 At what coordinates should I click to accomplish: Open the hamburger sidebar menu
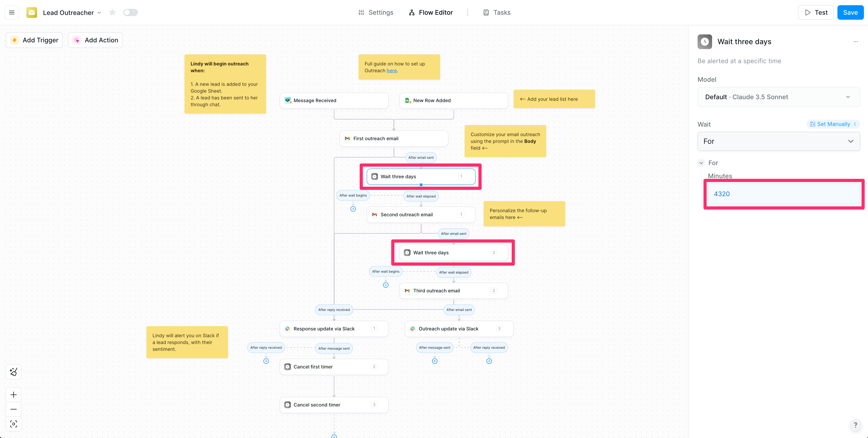click(12, 12)
